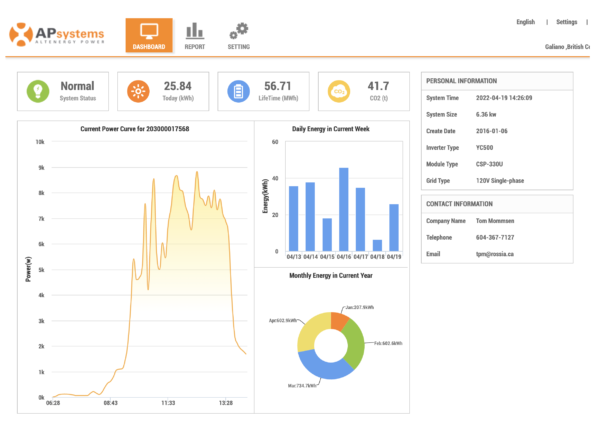Viewport: 600px width, 430px height.
Task: Click the Current Power Curve chart title
Action: point(134,129)
